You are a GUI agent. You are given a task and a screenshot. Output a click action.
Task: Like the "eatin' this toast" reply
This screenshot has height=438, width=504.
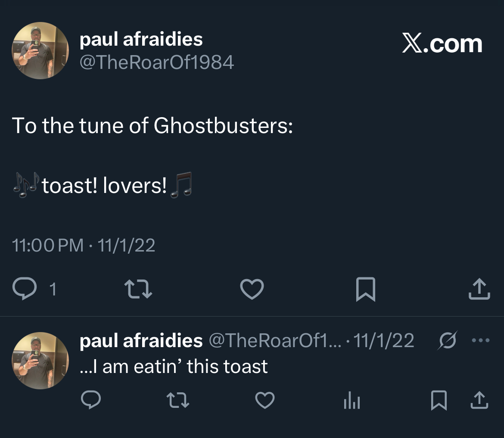point(265,400)
